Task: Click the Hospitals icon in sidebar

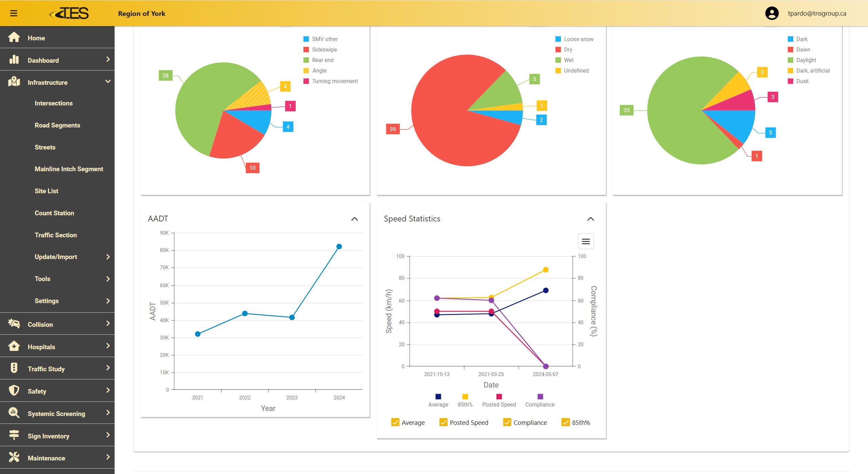Action: click(14, 346)
